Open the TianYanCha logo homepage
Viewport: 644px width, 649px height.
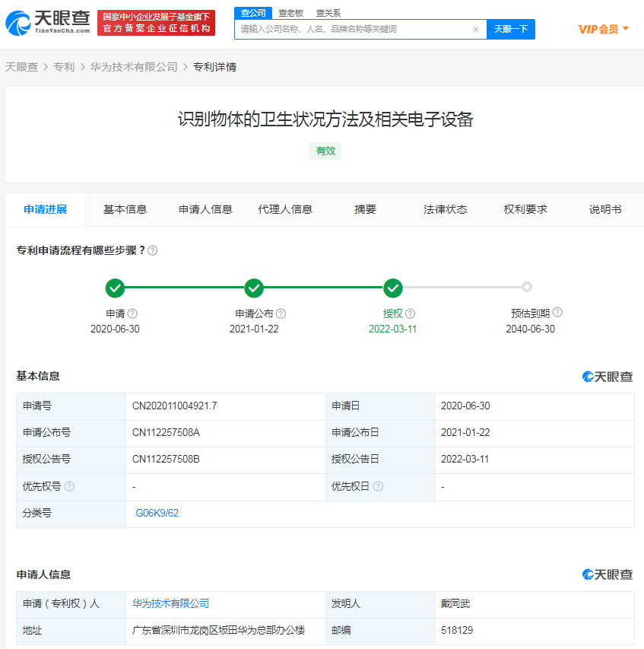click(x=48, y=22)
